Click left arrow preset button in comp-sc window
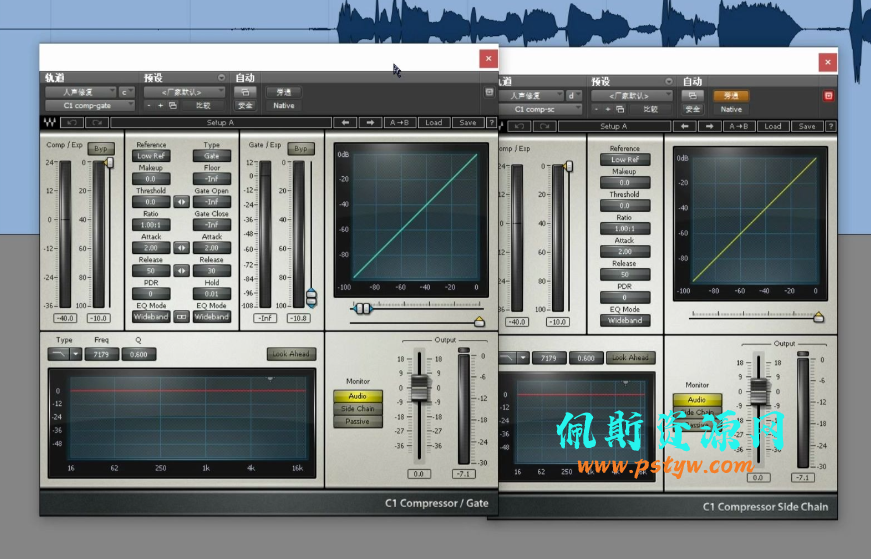Screen dimensions: 871x559 pyautogui.click(x=684, y=127)
